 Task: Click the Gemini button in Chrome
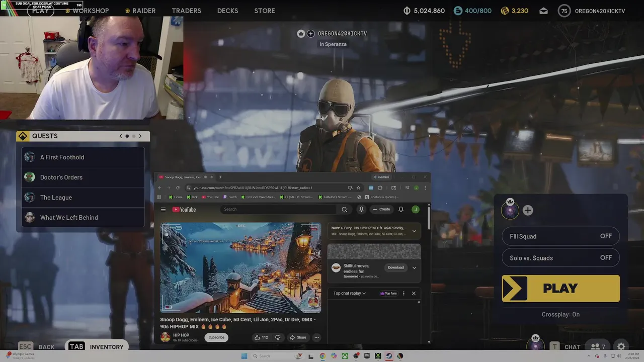tap(381, 177)
